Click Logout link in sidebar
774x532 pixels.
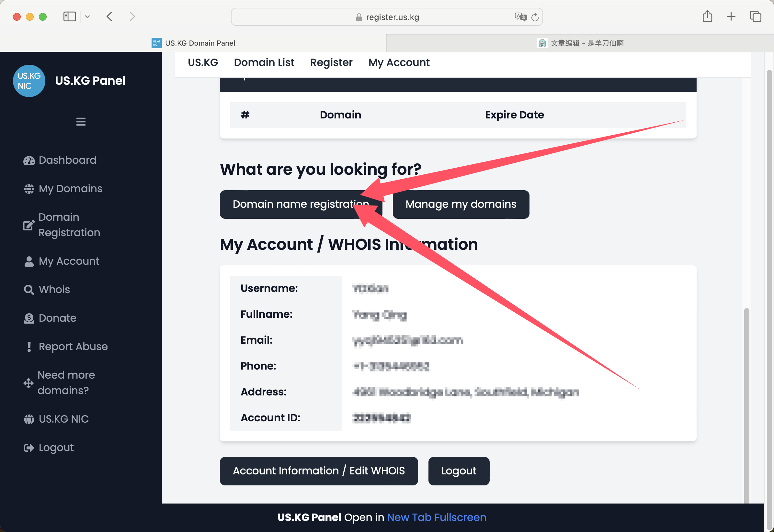click(x=56, y=448)
